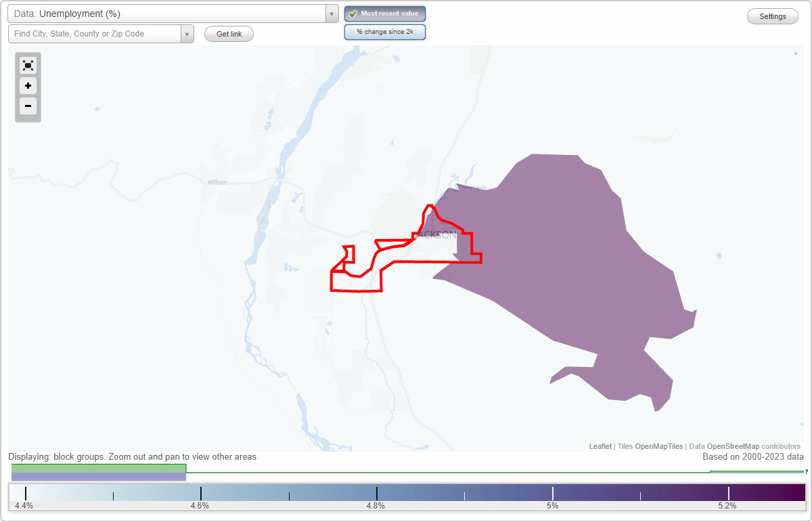Click the Get link button
The image size is (812, 522).
point(229,33)
